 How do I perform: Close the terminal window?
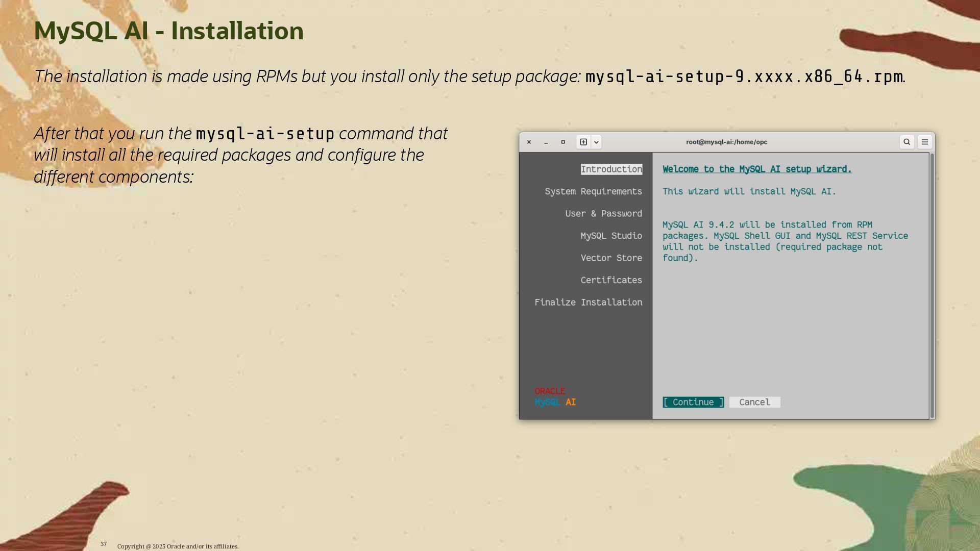(529, 142)
